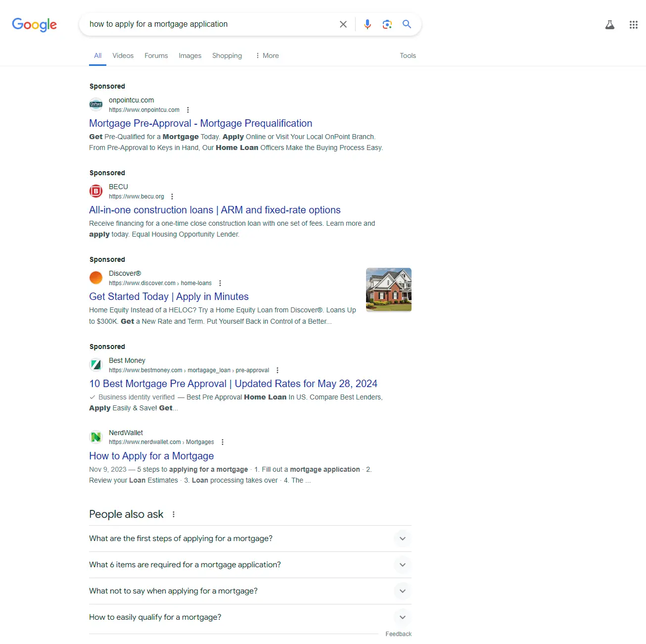The height and width of the screenshot is (644, 646).
Task: Click the Google logo
Action: point(35,24)
